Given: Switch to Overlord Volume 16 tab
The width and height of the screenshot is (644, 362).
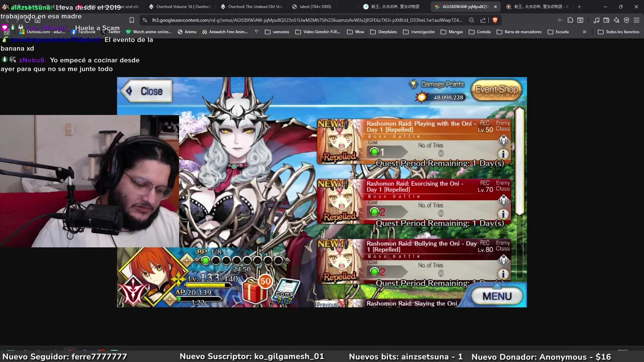Looking at the screenshot, I should click(180, 7).
